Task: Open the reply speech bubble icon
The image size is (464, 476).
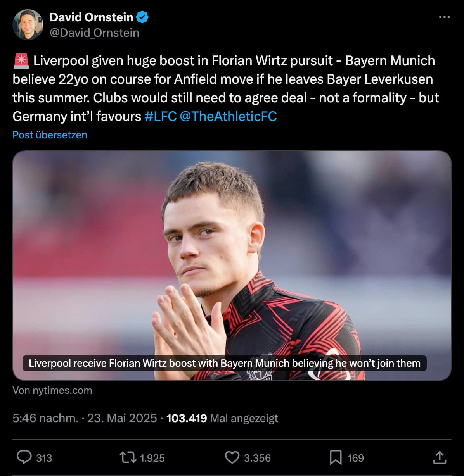Action: pyautogui.click(x=24, y=457)
